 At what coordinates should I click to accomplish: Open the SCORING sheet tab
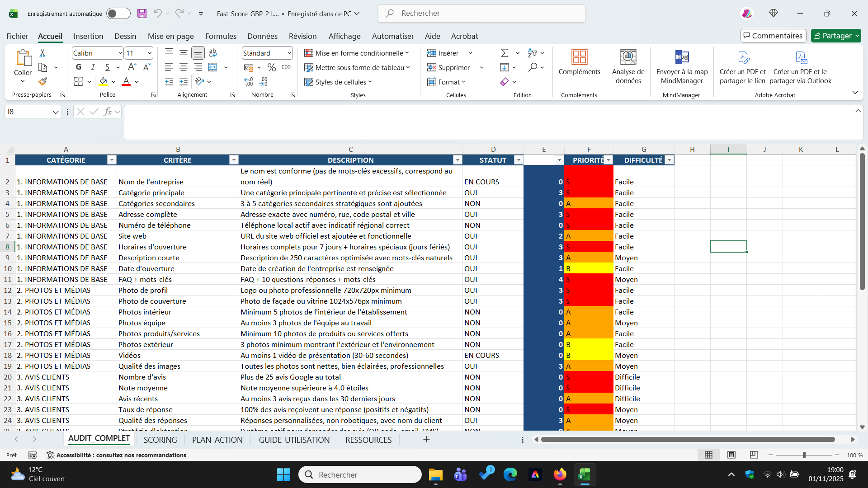tap(160, 440)
